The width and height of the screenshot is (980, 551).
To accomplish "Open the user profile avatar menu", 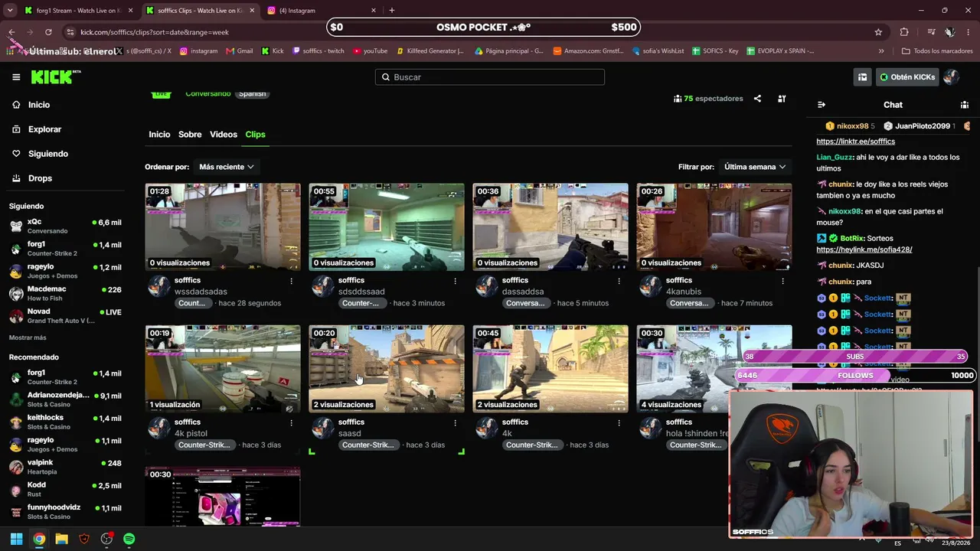I will coord(951,77).
